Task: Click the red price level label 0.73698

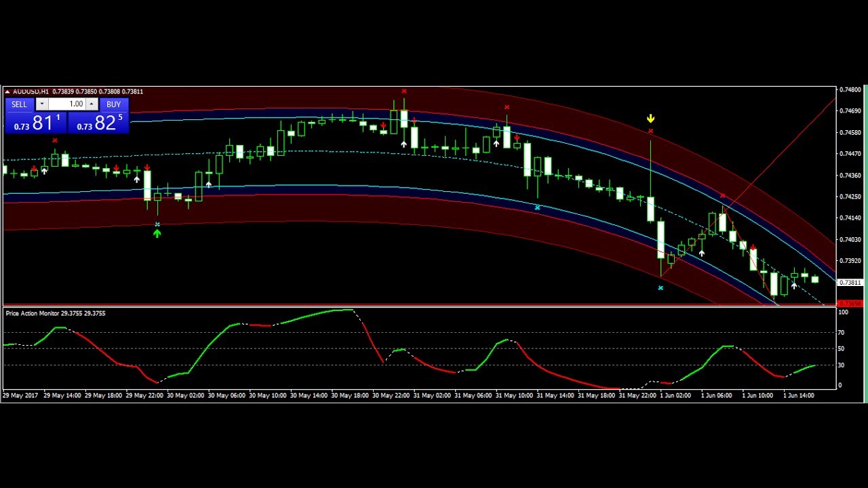Action: [x=850, y=303]
